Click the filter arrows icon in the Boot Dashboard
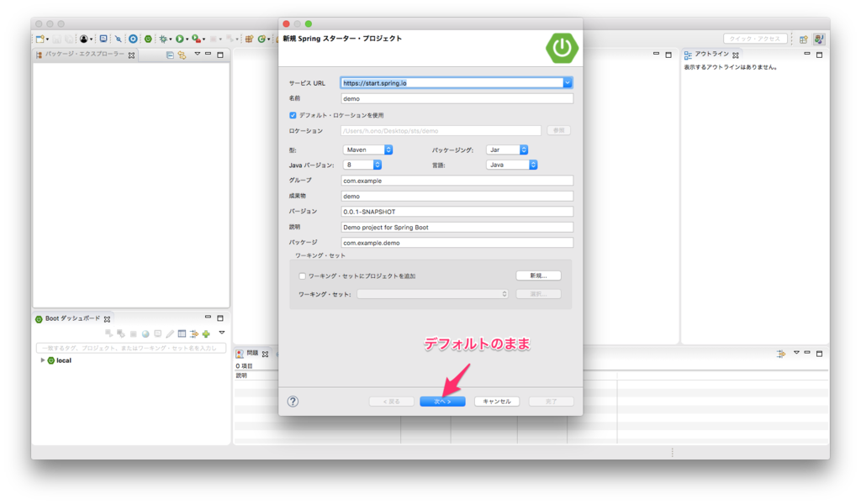This screenshot has width=861, height=504. coord(194,333)
